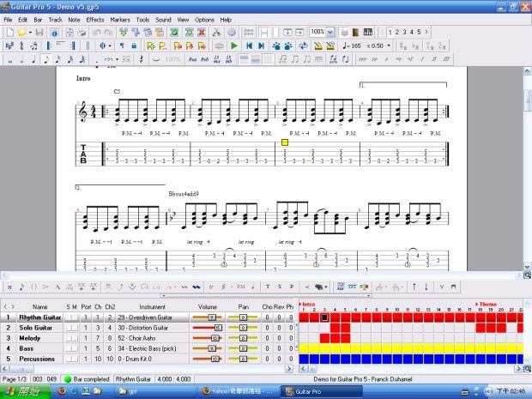
Task: Open the Markers menu
Action: pos(120,20)
